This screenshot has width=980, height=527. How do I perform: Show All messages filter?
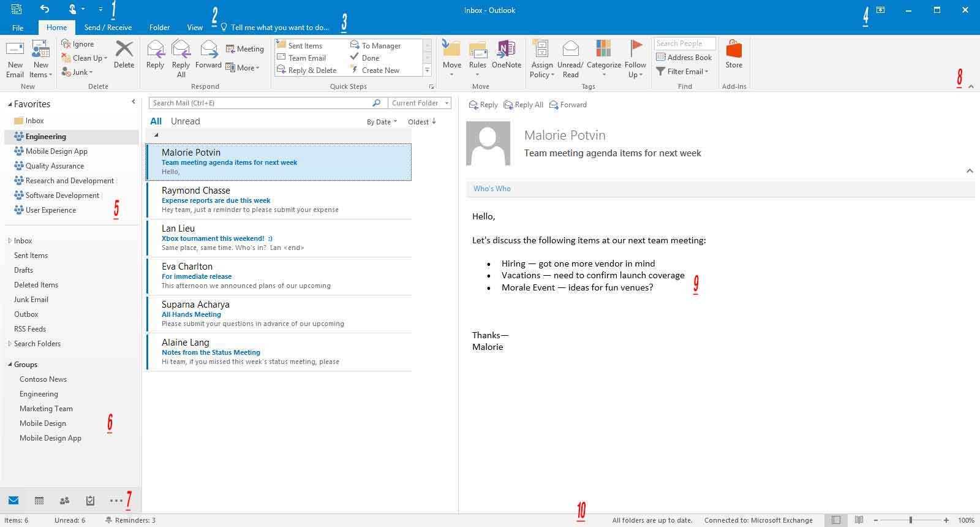(x=156, y=121)
